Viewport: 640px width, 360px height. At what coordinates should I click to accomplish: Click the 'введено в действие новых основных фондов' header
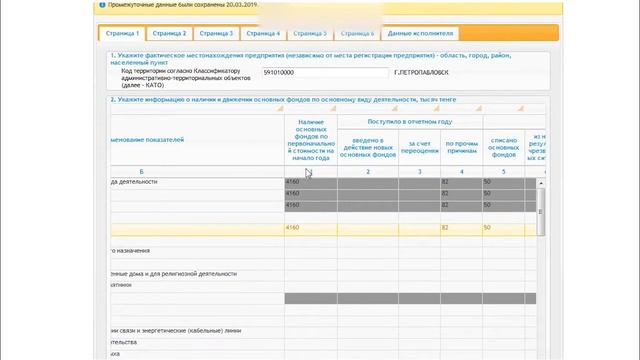pyautogui.click(x=368, y=147)
